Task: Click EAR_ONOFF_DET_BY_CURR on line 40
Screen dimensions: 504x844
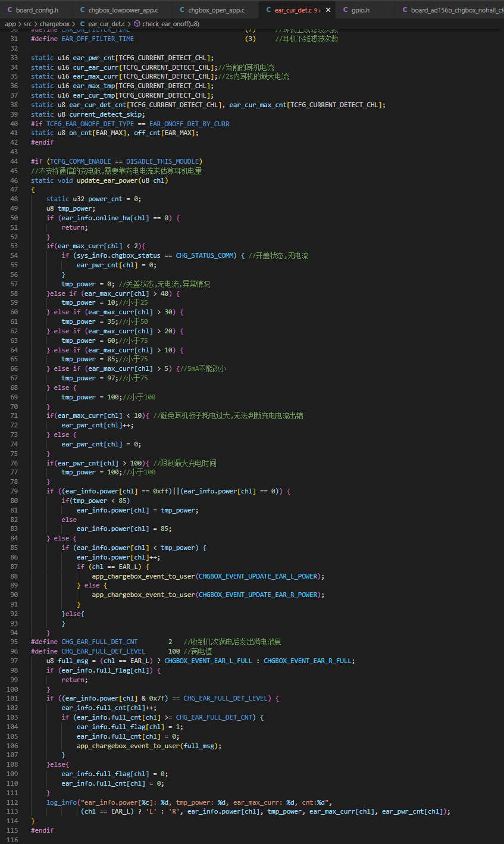Action: tap(189, 124)
